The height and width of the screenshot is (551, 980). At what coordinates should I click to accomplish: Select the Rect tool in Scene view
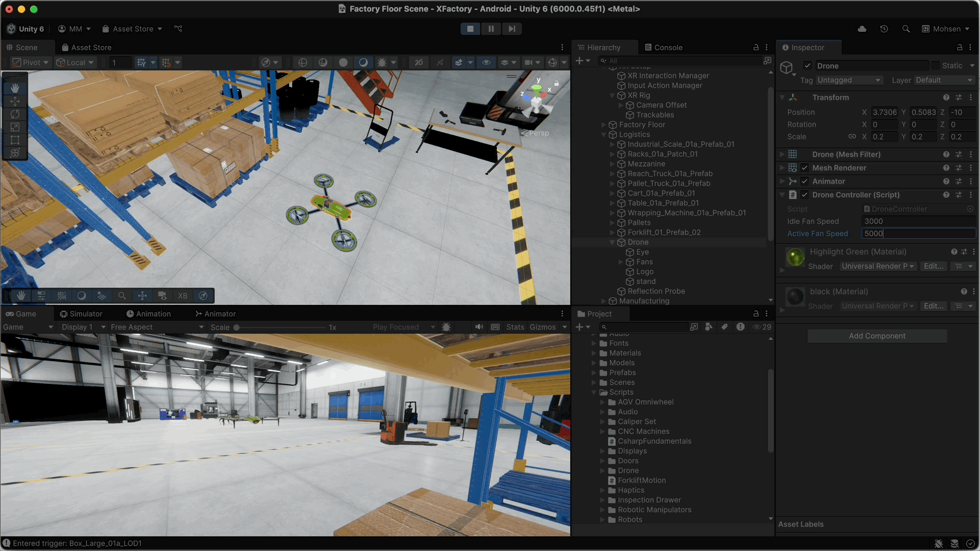click(x=15, y=140)
